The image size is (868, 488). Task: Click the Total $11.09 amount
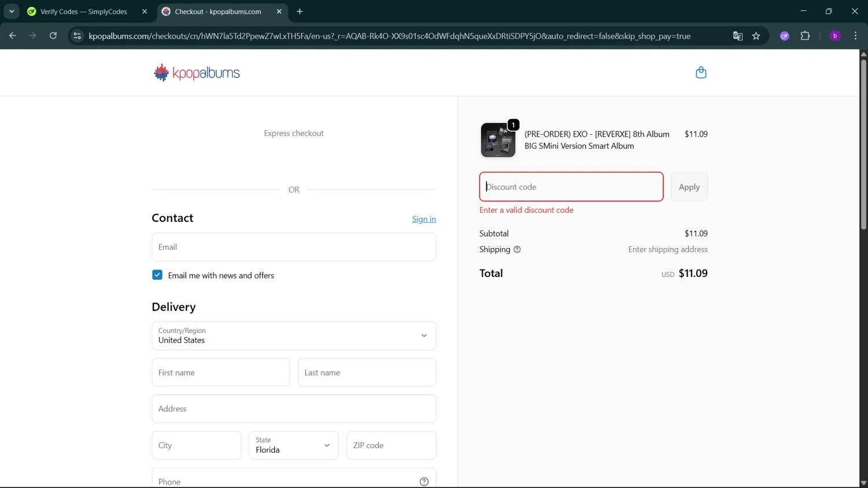[x=693, y=273]
